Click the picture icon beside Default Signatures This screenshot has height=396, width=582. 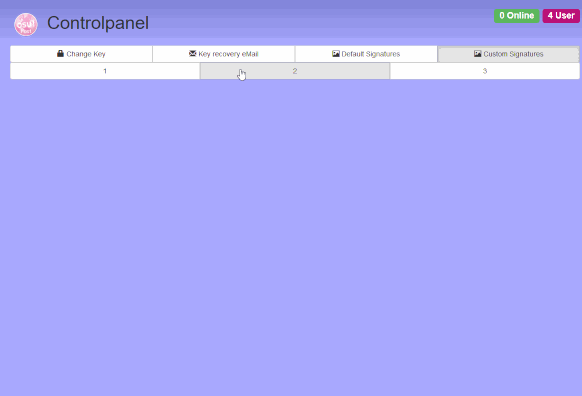pyautogui.click(x=336, y=54)
